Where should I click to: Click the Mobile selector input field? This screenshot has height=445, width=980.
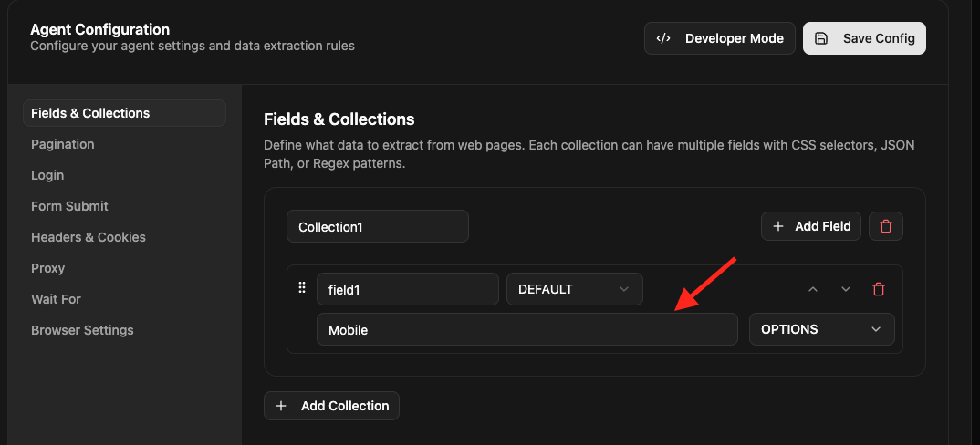pyautogui.click(x=526, y=329)
